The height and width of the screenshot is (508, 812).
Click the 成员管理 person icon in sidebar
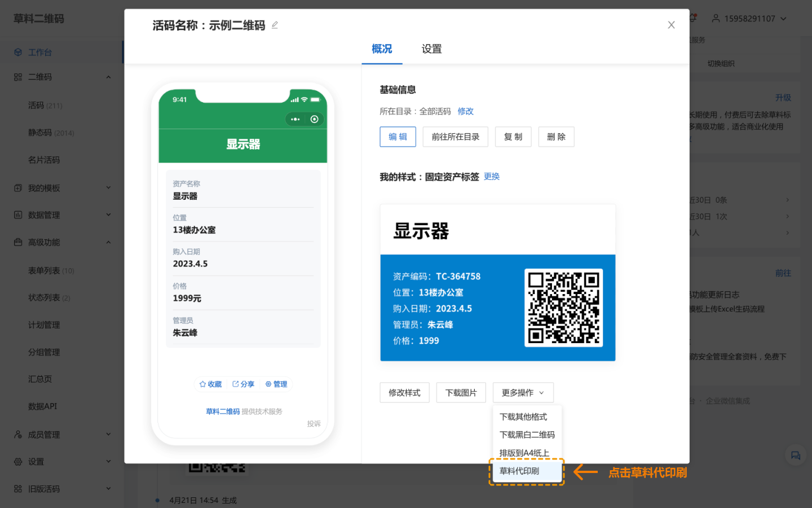18,435
